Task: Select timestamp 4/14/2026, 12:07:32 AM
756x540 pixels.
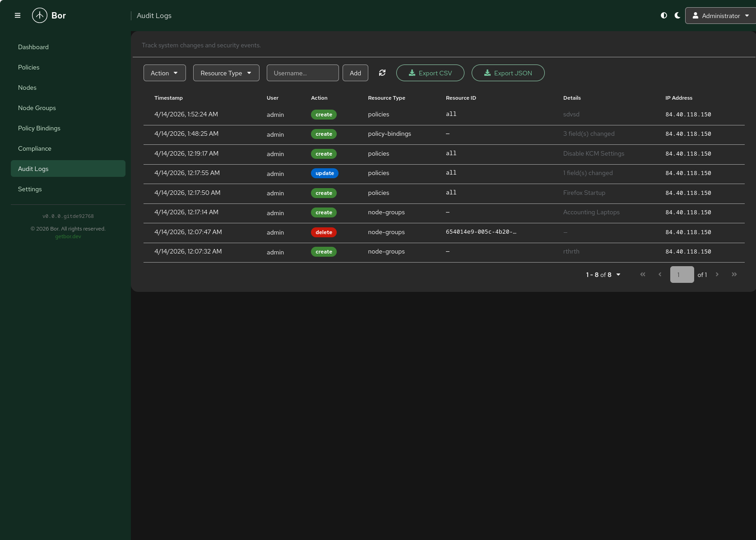Action: (x=188, y=252)
